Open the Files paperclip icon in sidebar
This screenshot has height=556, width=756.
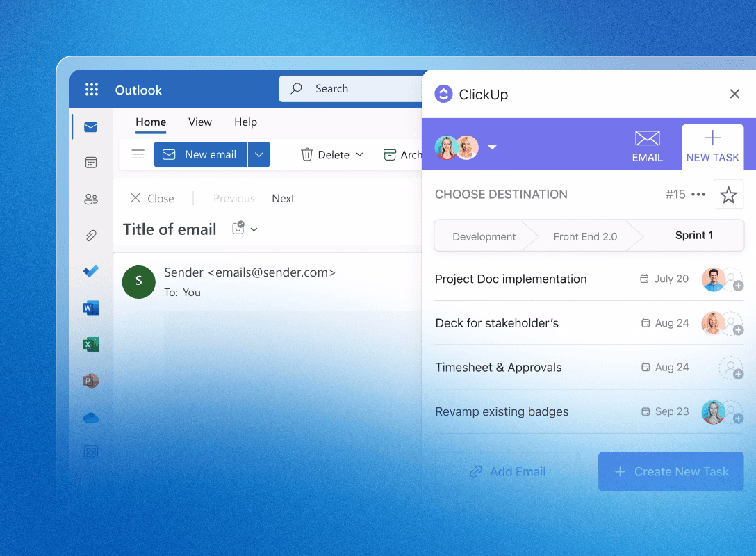point(91,236)
